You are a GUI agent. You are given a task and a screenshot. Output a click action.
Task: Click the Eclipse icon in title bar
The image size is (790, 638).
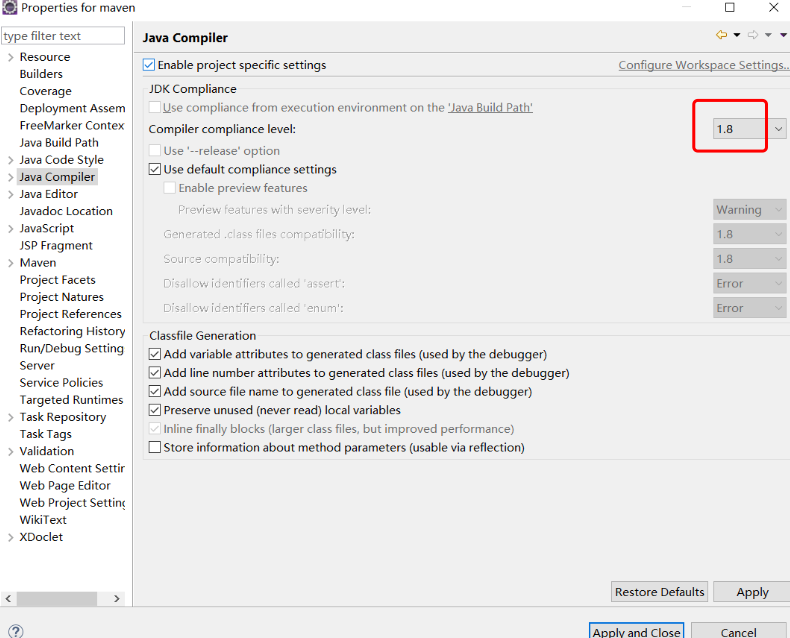tap(10, 8)
